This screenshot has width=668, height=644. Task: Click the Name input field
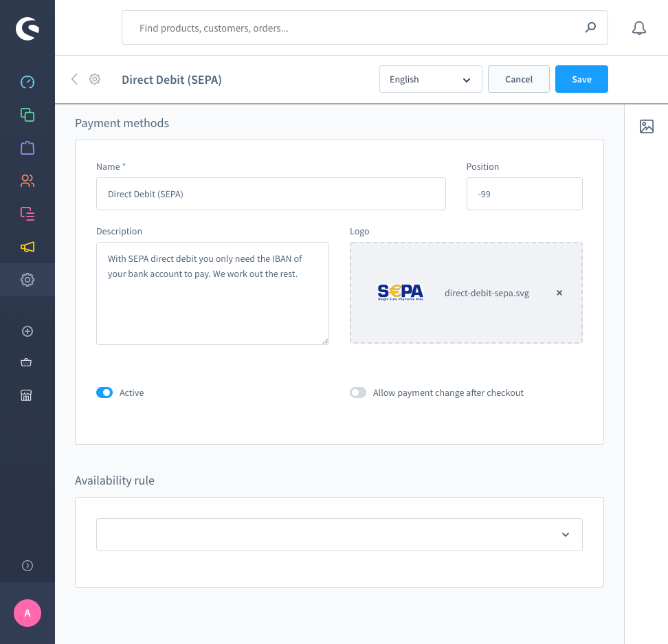point(271,194)
